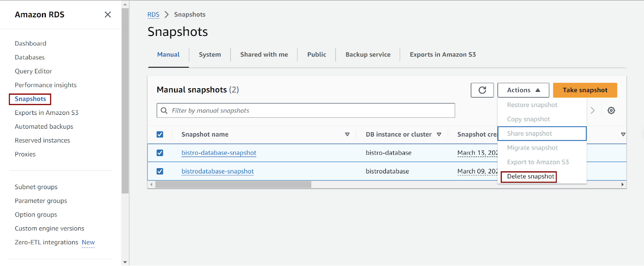Open bistro-database-snapshot link
This screenshot has height=266, width=644.
(219, 153)
